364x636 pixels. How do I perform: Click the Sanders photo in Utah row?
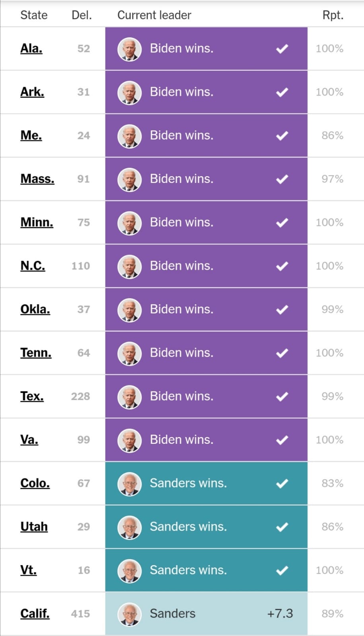pyautogui.click(x=129, y=527)
